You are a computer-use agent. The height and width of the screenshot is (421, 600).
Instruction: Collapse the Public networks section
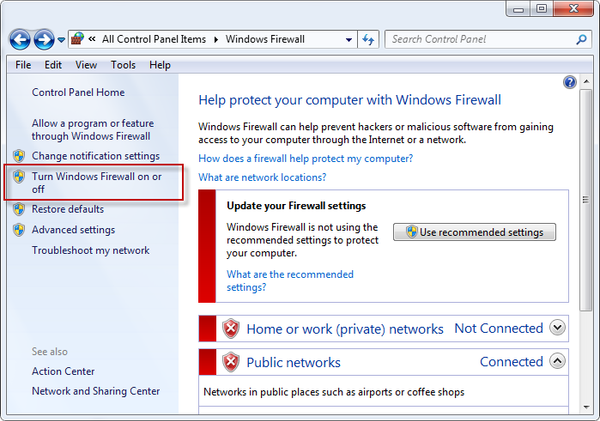557,361
